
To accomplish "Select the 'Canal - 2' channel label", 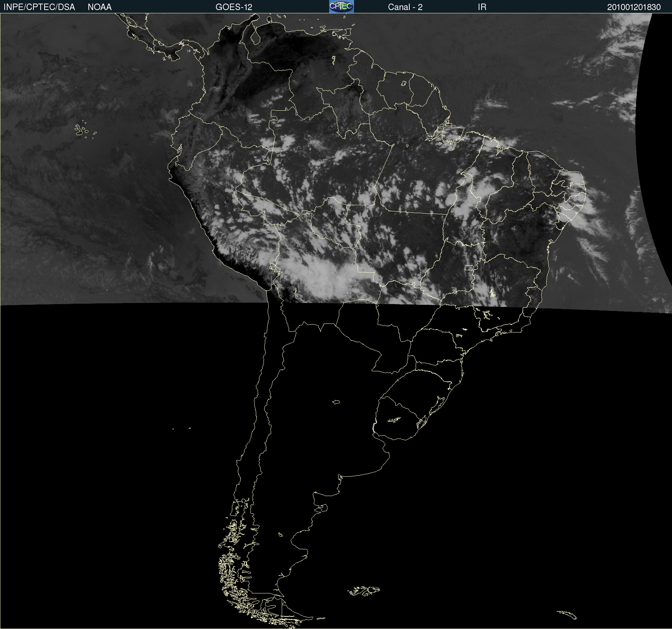I will tap(405, 7).
